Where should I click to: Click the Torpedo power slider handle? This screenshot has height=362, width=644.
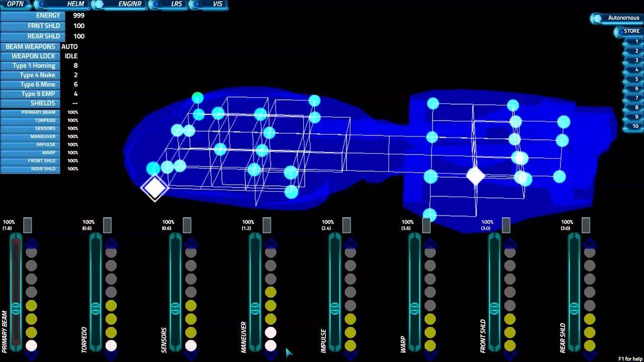pos(96,308)
